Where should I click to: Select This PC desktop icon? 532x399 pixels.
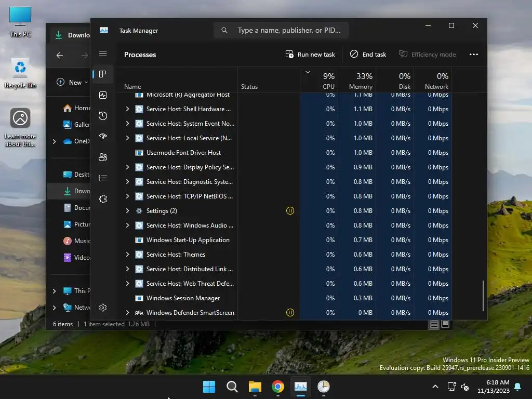pos(20,22)
